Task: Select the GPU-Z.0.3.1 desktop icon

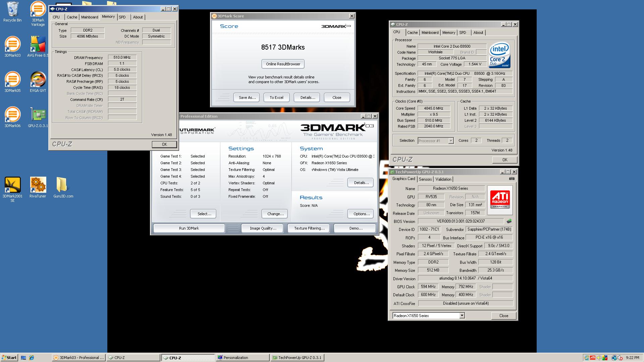Action: pyautogui.click(x=38, y=117)
